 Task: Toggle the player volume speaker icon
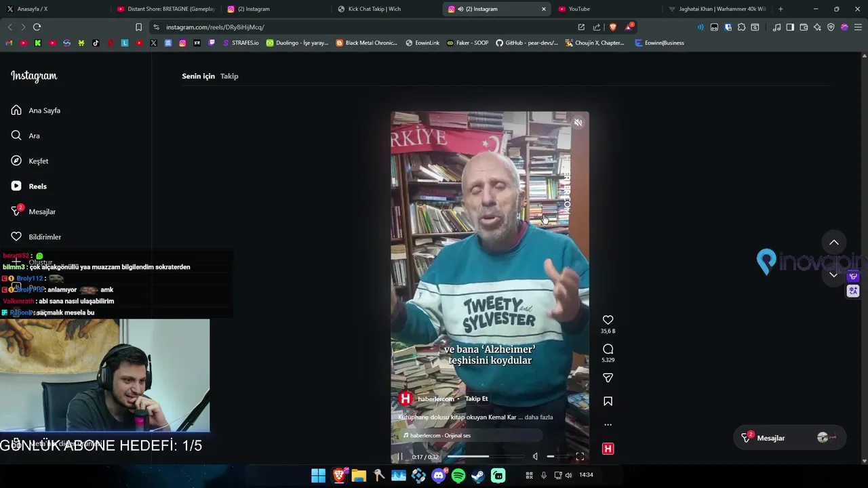pyautogui.click(x=535, y=457)
